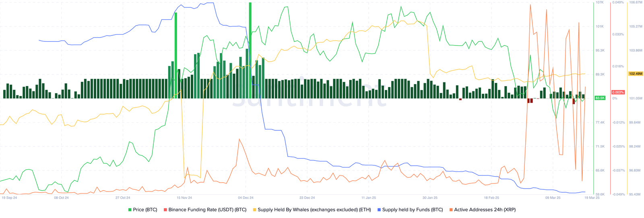The height and width of the screenshot is (218, 644).
Task: Hide Active Addresses 24h (XRP) series label
Action: click(x=485, y=210)
